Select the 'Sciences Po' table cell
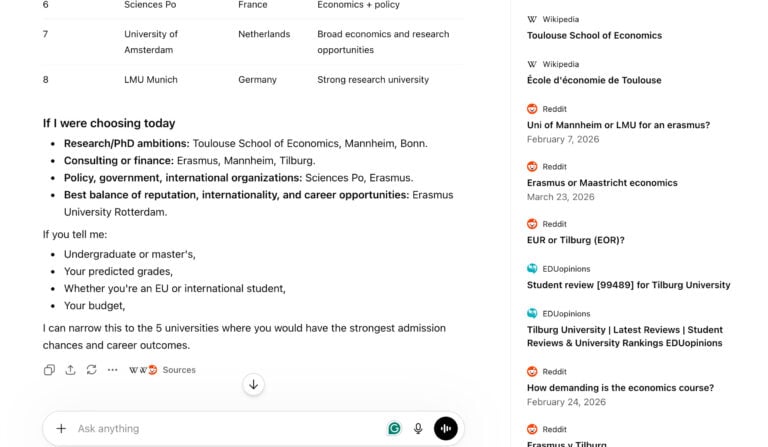The image size is (768, 447). 150,4
